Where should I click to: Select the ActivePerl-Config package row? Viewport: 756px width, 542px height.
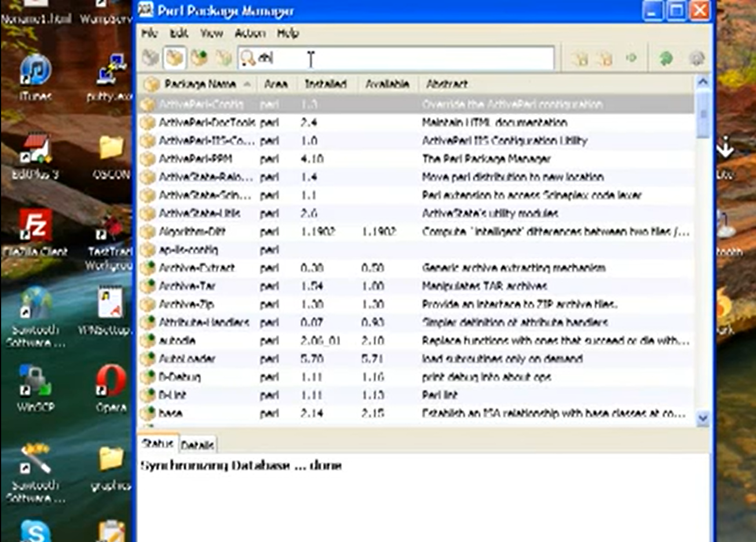tap(416, 104)
